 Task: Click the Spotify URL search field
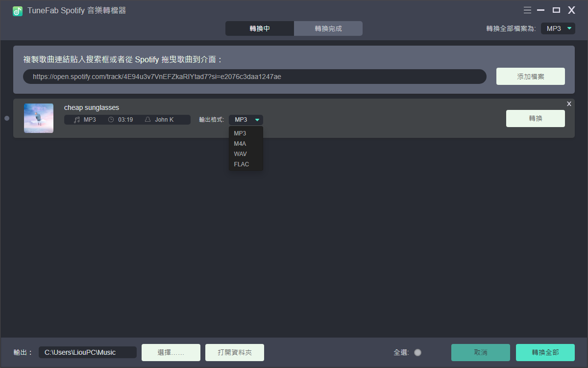tap(255, 77)
